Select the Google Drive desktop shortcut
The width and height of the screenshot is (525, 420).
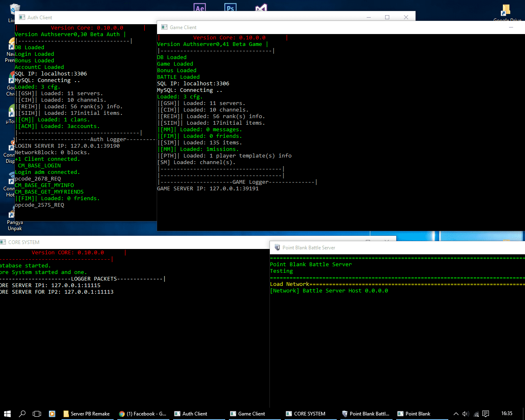(x=507, y=12)
